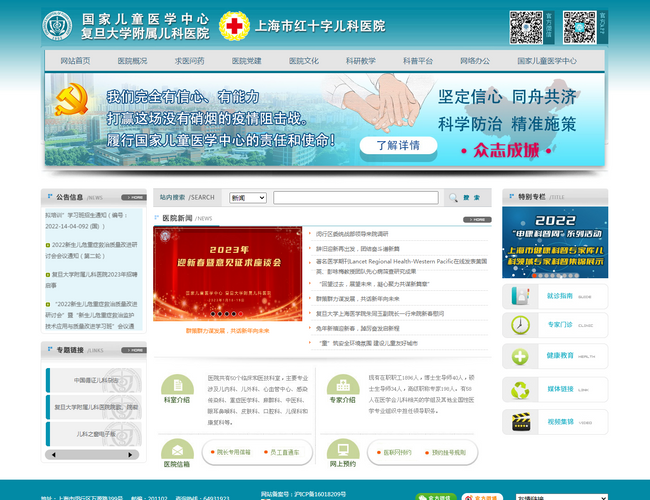Open 专家门诊 via the clock icon
This screenshot has height=500, width=650.
[521, 325]
